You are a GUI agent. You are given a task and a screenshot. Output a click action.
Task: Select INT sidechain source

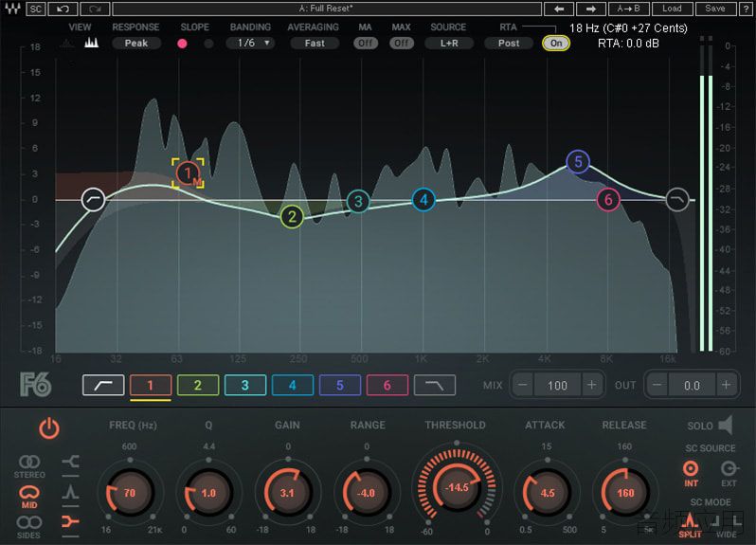(691, 474)
